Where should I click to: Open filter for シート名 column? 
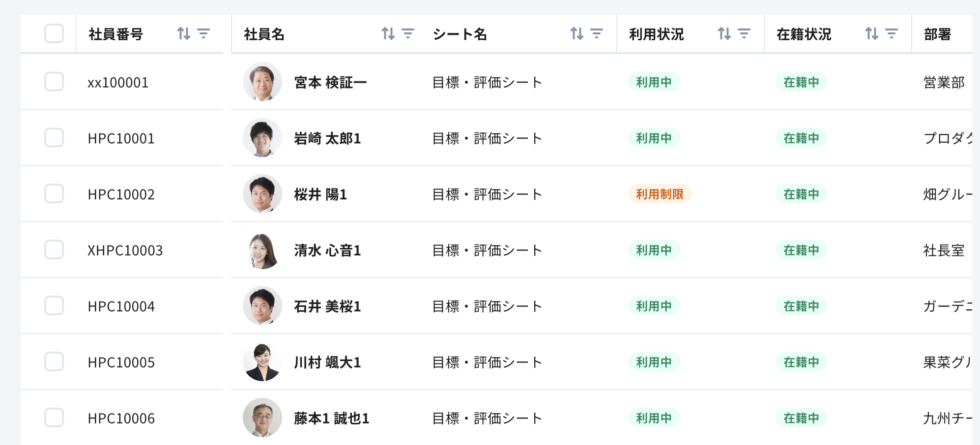point(597,33)
